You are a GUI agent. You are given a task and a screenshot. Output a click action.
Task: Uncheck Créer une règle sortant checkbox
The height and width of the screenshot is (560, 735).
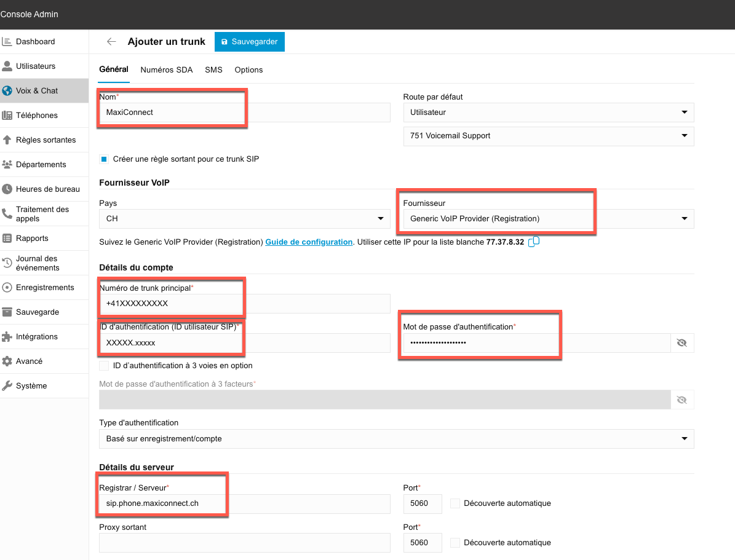[104, 159]
